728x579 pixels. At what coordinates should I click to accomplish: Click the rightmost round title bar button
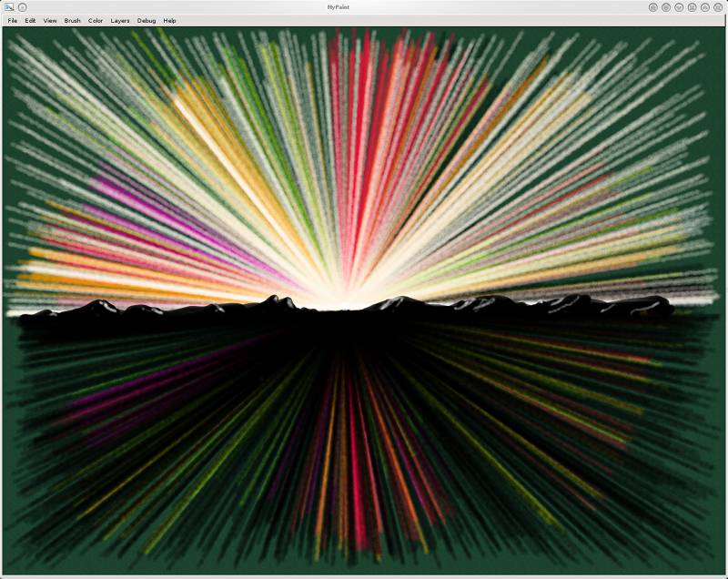[718, 6]
